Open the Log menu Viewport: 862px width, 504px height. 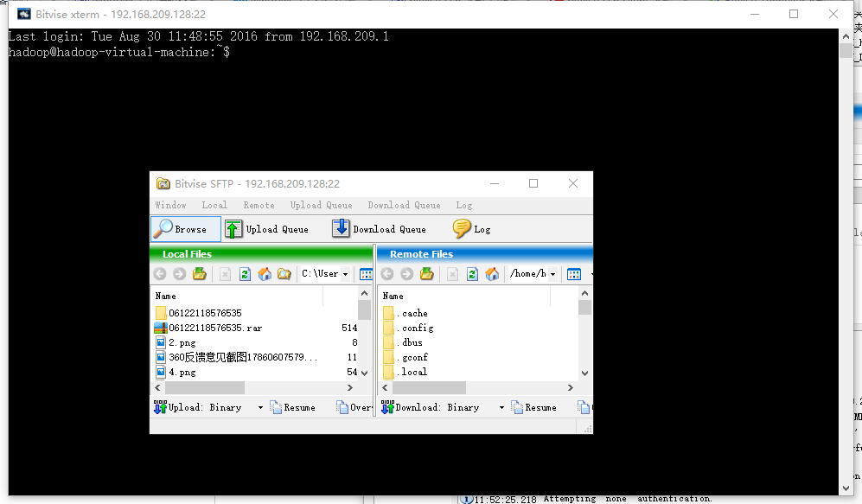(x=464, y=205)
